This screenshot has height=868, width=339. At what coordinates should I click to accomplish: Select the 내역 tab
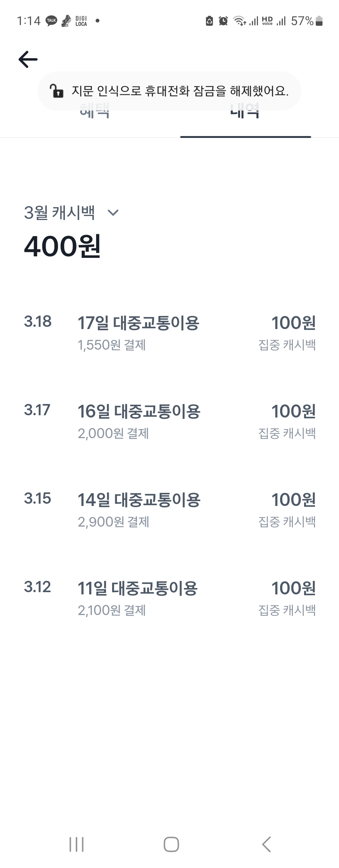point(245,112)
